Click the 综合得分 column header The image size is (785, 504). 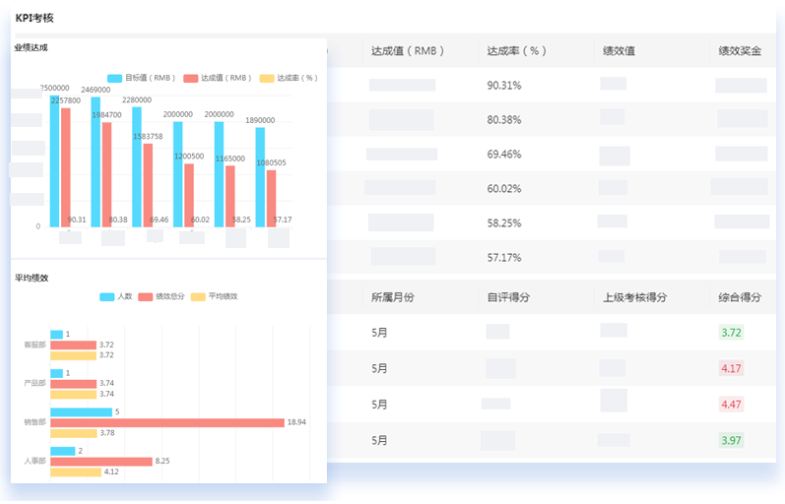[740, 298]
